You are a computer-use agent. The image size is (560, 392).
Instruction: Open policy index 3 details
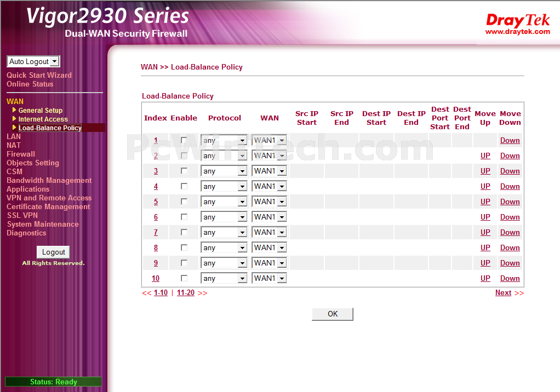[156, 171]
